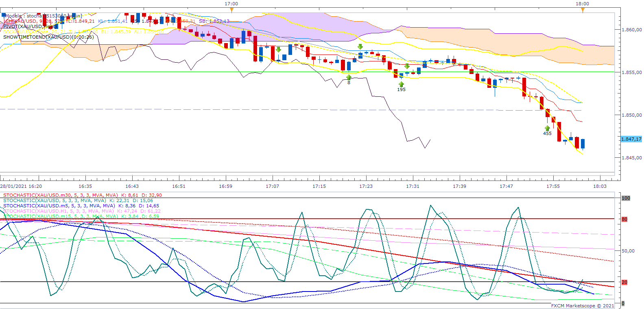644x309 pixels.
Task: Click the green down arrow signal near 17:22
Action: tap(360, 47)
